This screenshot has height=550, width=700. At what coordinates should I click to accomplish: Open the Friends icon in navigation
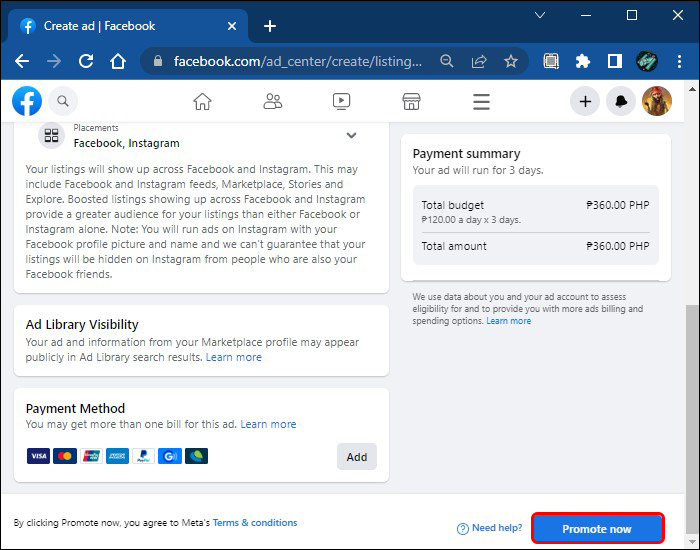(272, 101)
